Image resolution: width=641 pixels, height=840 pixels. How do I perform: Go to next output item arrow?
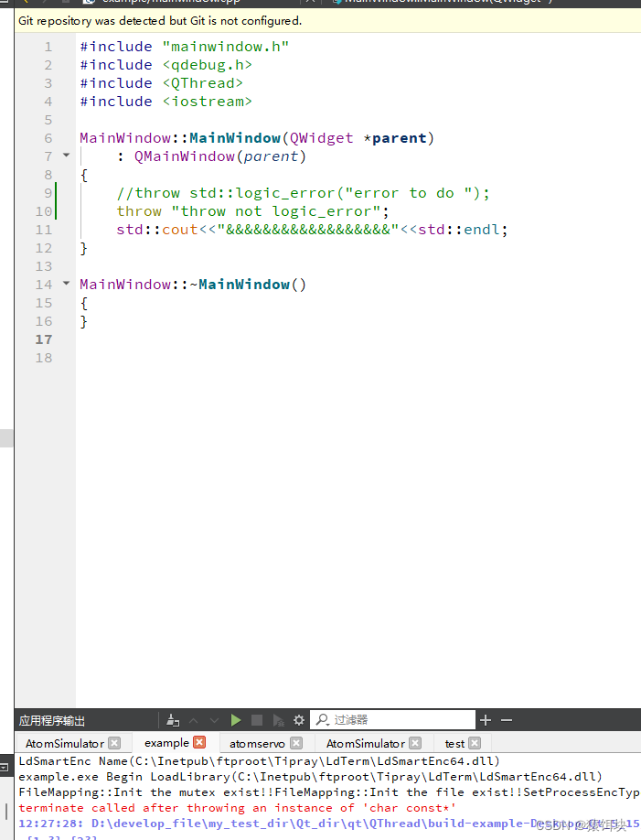point(214,720)
